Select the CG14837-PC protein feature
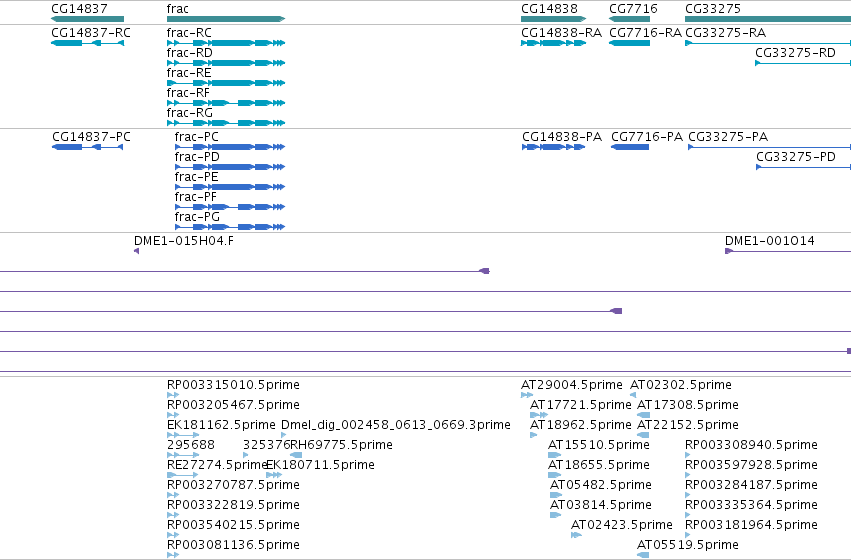The width and height of the screenshot is (851, 560). pyautogui.click(x=87, y=147)
